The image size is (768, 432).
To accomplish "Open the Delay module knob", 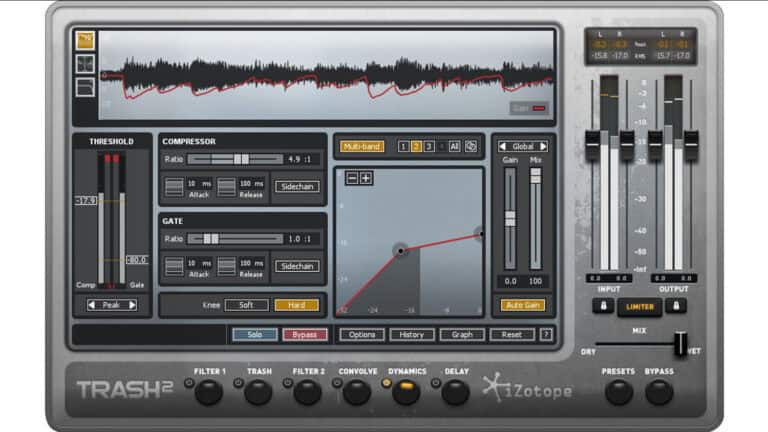I will pos(456,392).
